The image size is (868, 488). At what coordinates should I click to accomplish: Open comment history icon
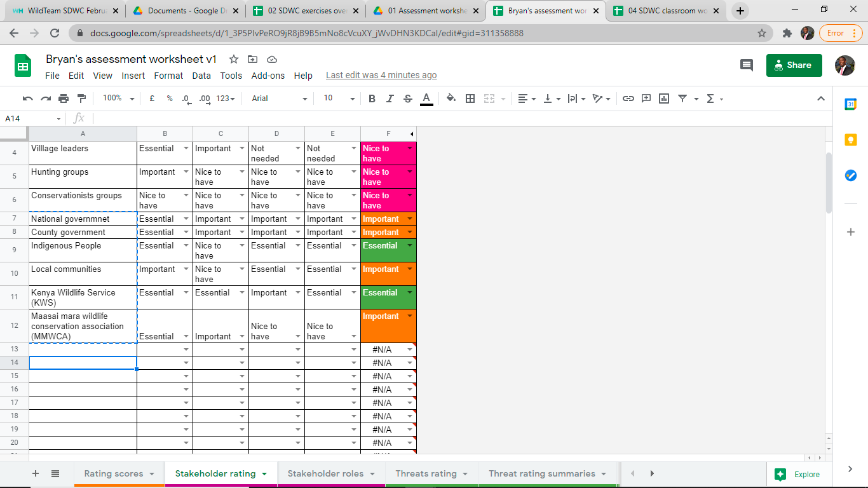pyautogui.click(x=747, y=65)
